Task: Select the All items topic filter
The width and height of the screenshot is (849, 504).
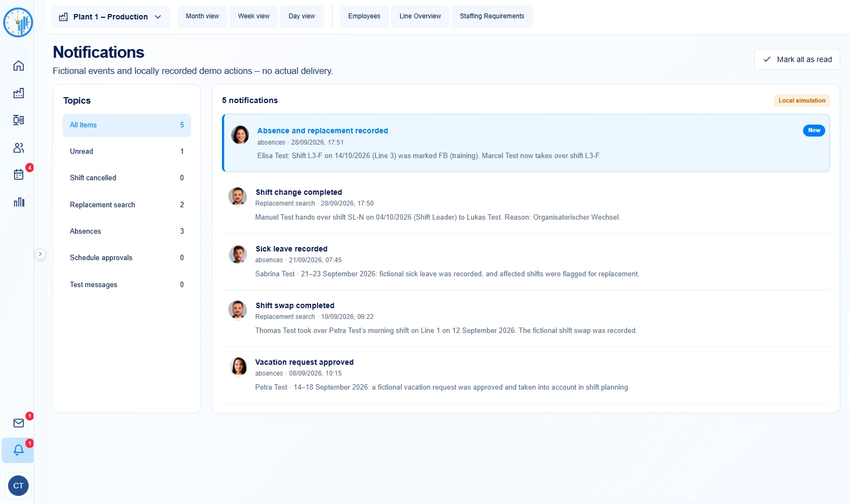Action: [x=127, y=125]
